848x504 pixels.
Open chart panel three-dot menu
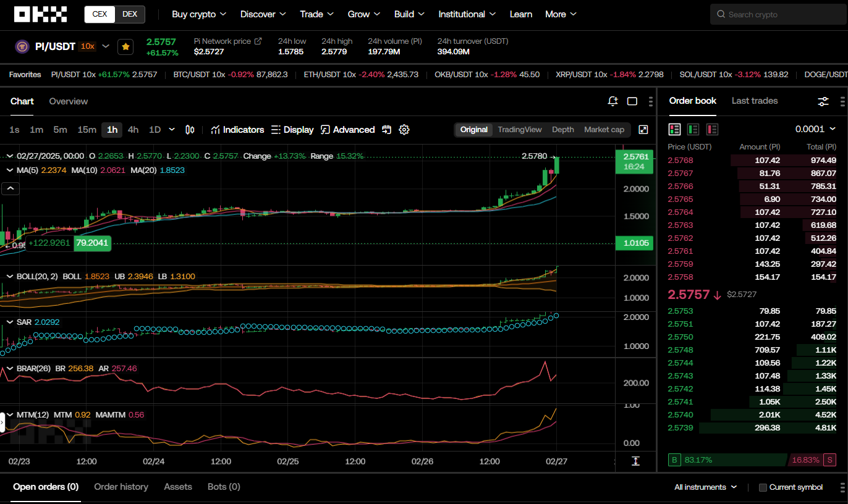click(x=650, y=101)
